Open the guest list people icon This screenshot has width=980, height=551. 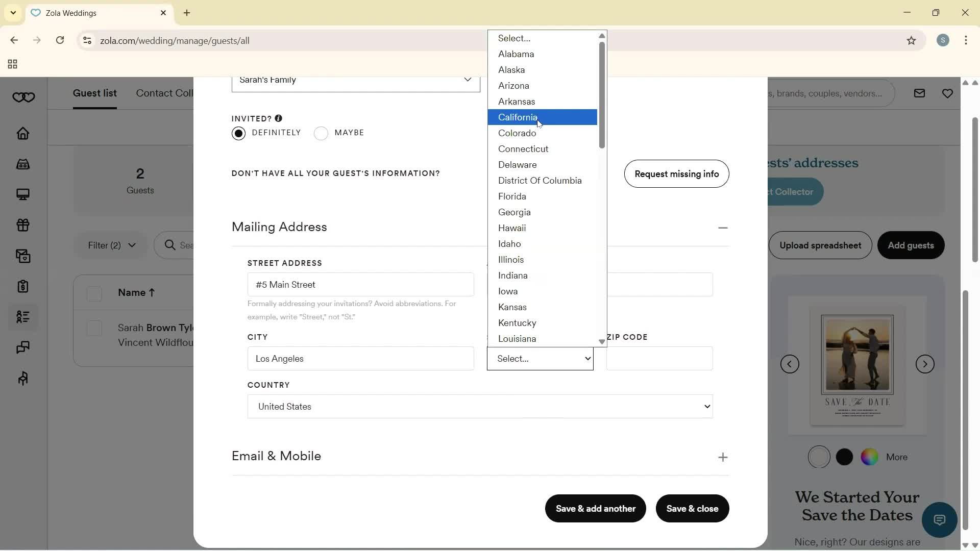(x=22, y=317)
